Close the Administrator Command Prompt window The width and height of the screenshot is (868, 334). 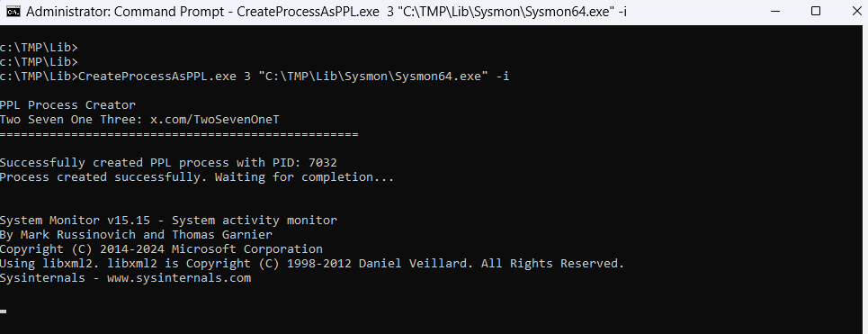coord(855,11)
